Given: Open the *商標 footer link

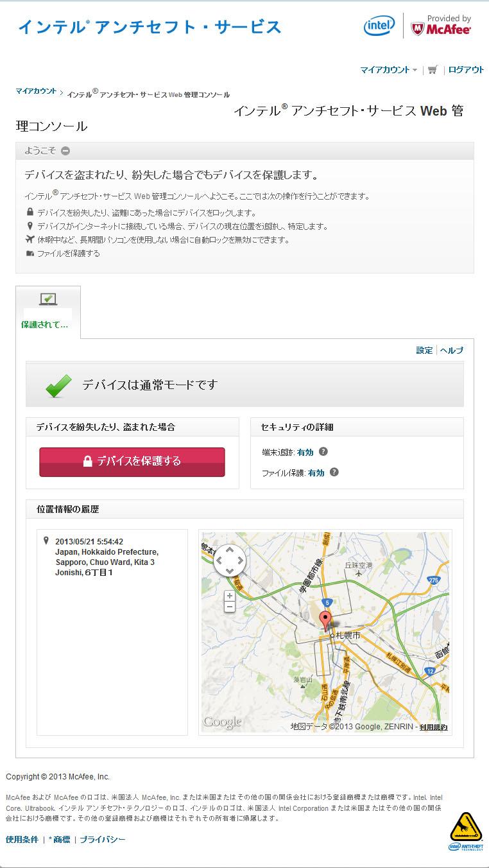Looking at the screenshot, I should tap(60, 840).
